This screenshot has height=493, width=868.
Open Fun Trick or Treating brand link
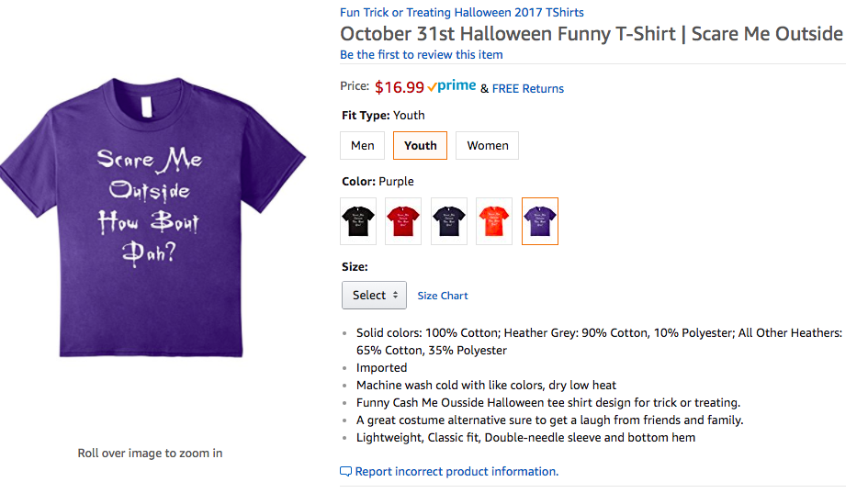(462, 12)
